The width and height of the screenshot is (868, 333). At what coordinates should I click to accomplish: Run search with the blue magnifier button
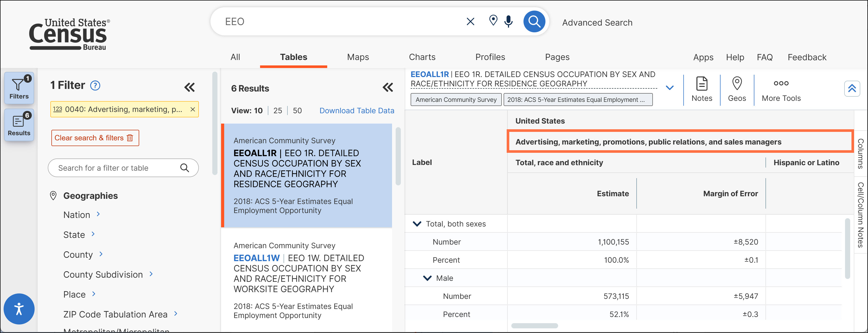click(x=534, y=22)
